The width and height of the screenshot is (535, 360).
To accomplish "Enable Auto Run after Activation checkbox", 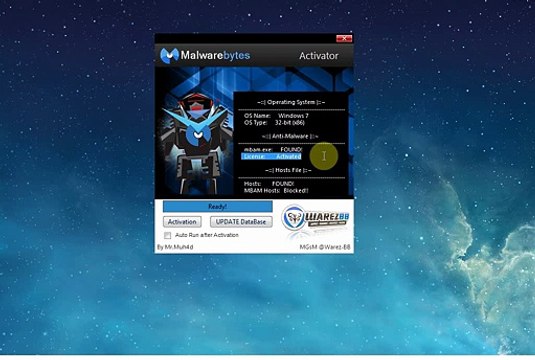I will (x=168, y=235).
